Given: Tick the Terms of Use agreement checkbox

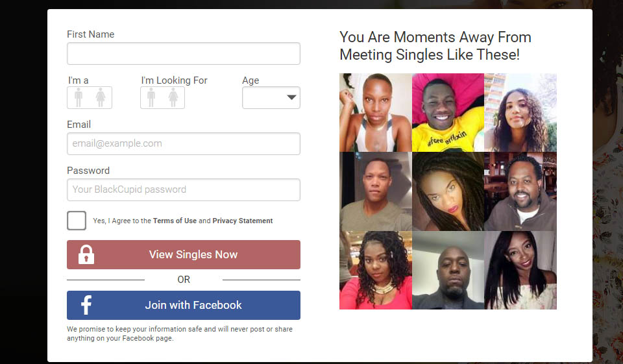Looking at the screenshot, I should click(77, 221).
